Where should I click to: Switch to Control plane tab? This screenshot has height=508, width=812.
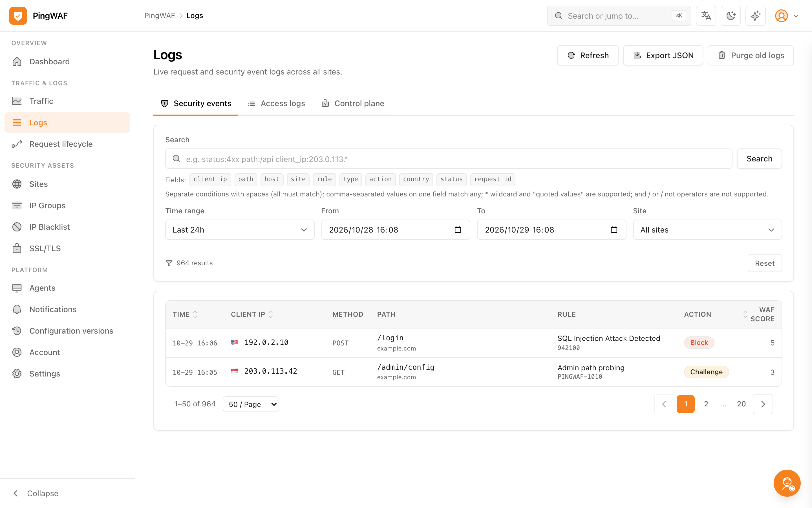[353, 104]
